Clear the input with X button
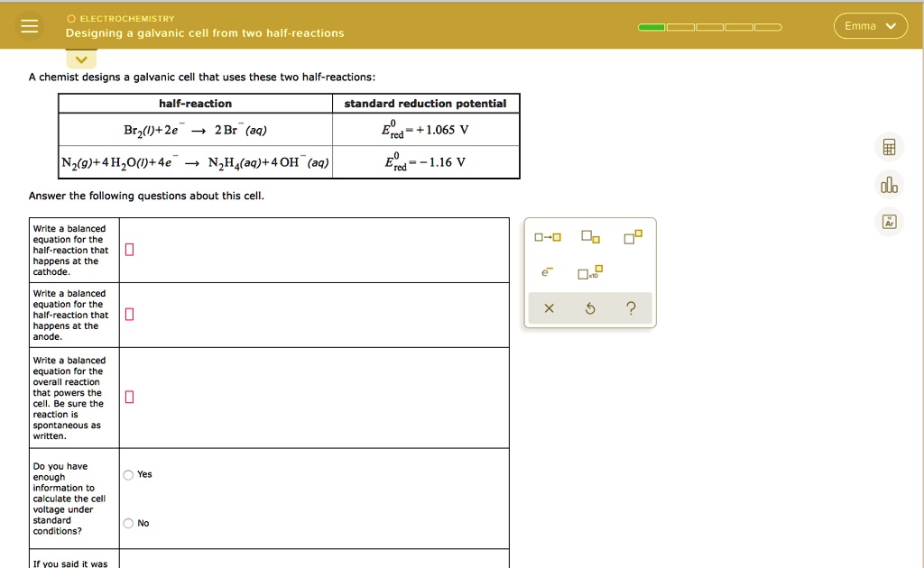Image resolution: width=924 pixels, height=568 pixels. (x=549, y=309)
